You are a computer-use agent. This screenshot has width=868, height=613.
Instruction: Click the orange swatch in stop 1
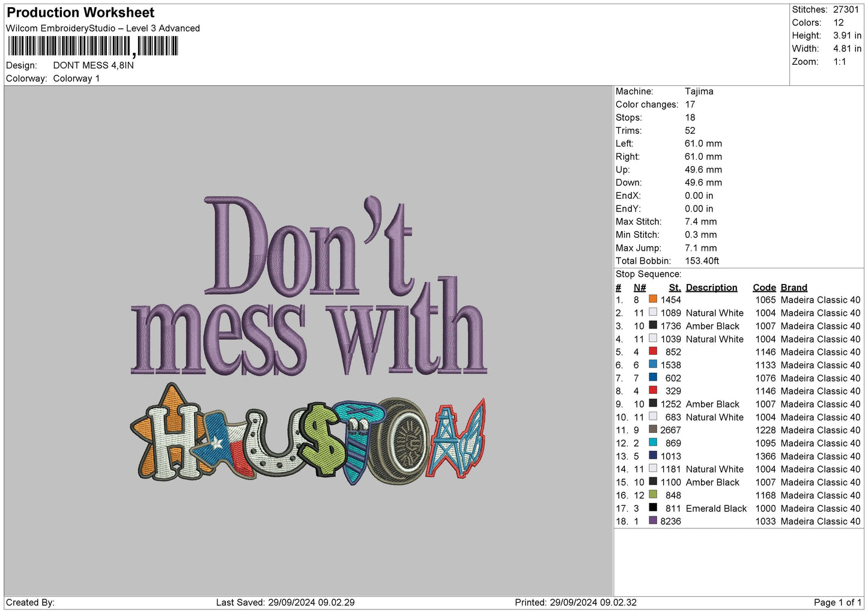(x=653, y=299)
